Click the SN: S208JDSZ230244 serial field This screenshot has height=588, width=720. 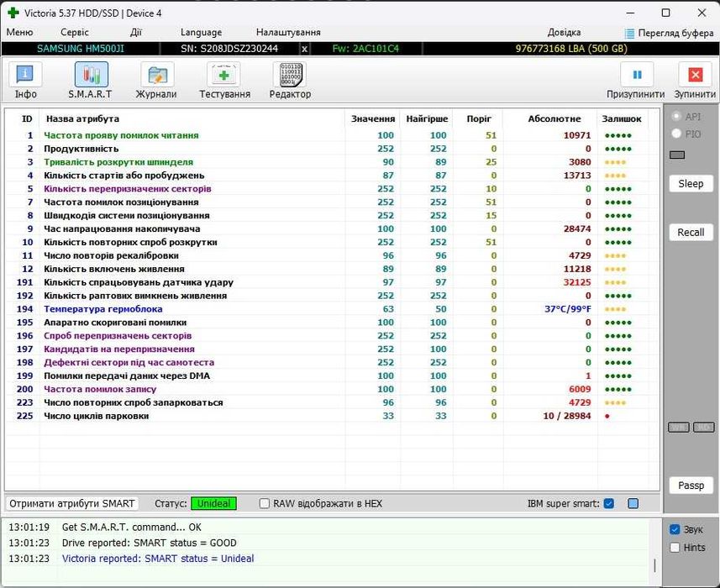coord(229,49)
